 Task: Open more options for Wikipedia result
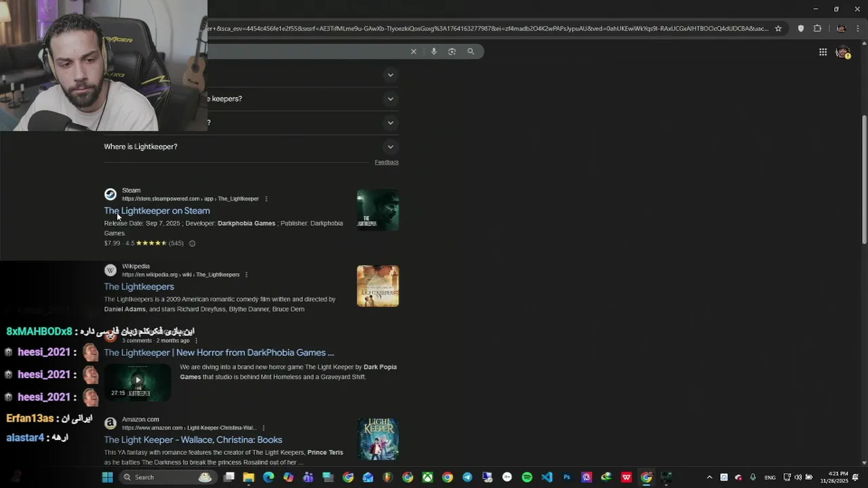pyautogui.click(x=246, y=274)
